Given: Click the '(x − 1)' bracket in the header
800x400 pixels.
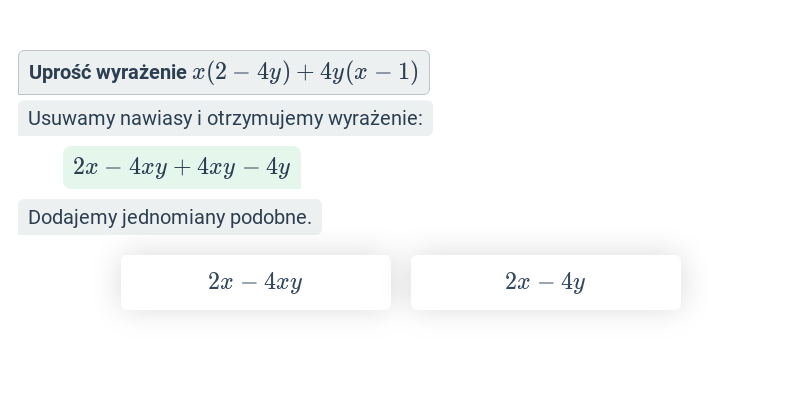Looking at the screenshot, I should [383, 72].
